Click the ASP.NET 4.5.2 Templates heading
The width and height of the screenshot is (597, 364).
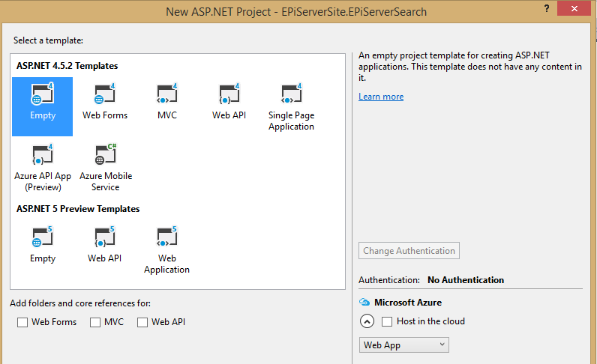[67, 66]
